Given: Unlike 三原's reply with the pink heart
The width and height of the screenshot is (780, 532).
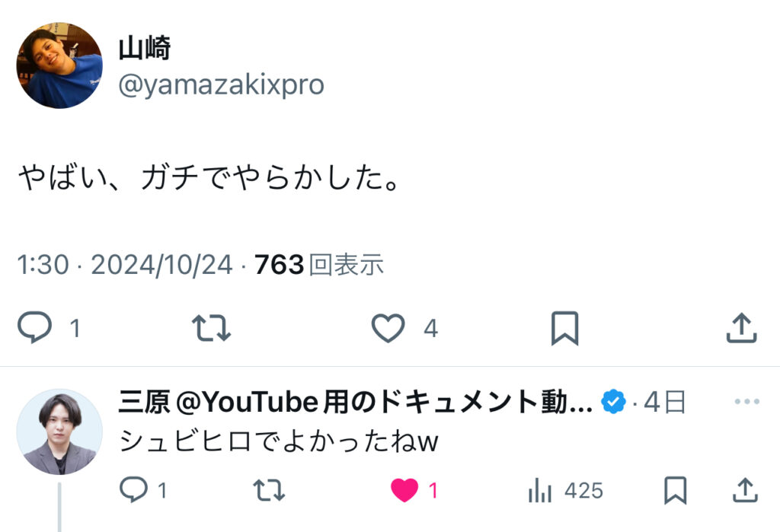Looking at the screenshot, I should click(x=404, y=491).
